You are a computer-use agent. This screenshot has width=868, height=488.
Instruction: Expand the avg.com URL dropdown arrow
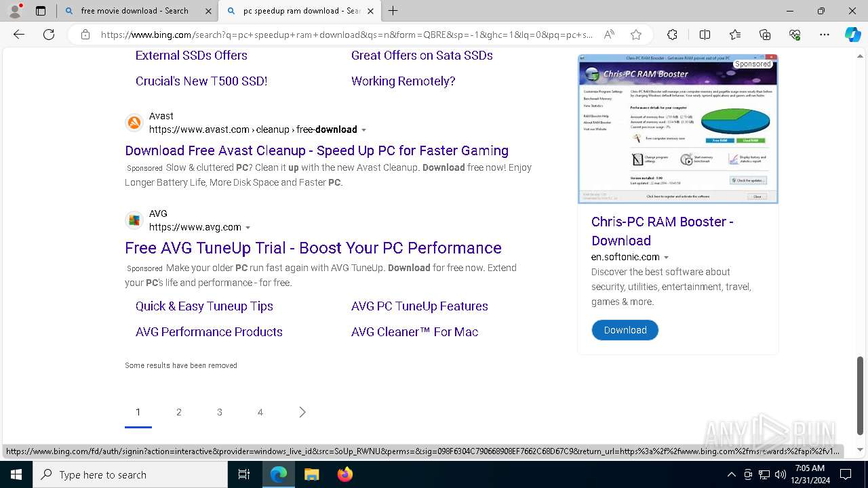248,228
